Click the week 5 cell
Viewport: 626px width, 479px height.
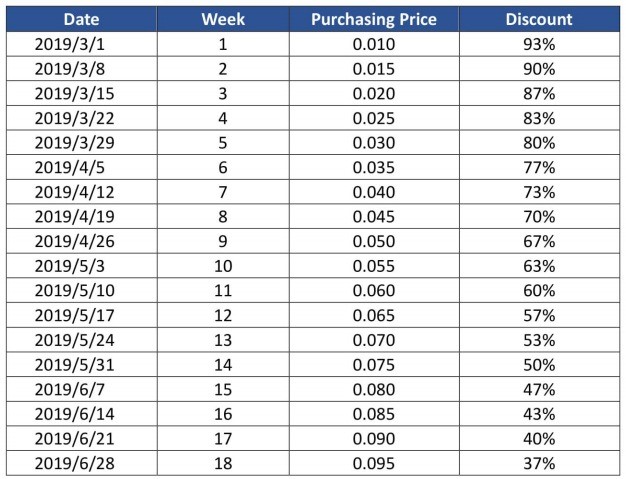(223, 143)
